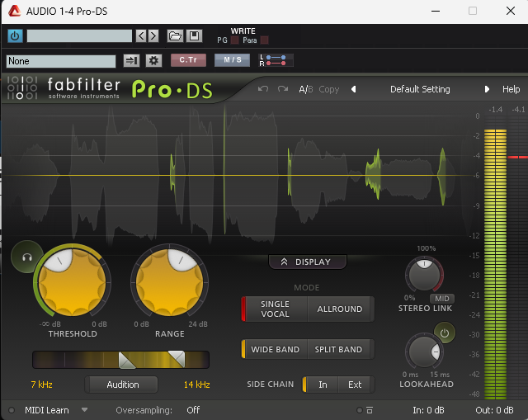
Task: Copy the A state to B
Action: pos(328,89)
